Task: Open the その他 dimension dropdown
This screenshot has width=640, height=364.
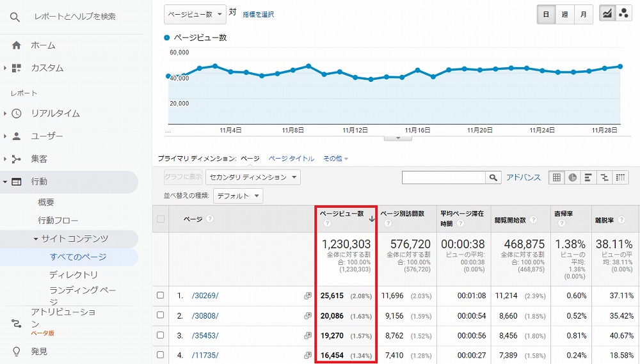Action: pos(335,159)
